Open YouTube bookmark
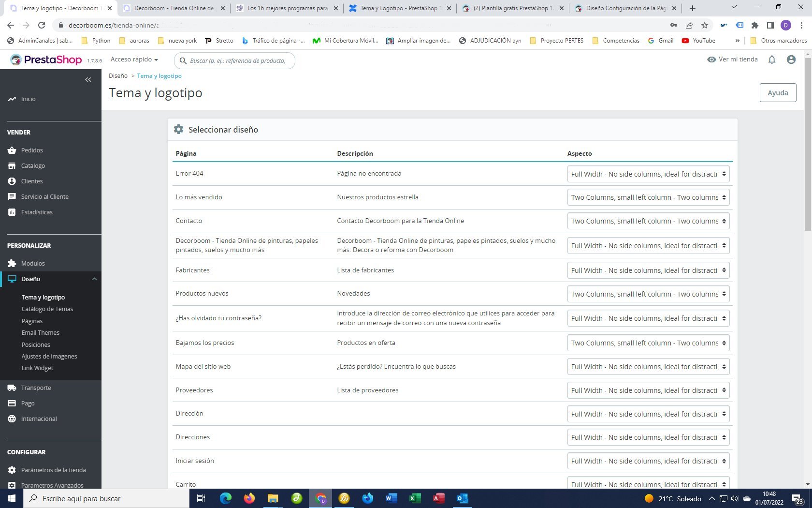This screenshot has width=812, height=508. [x=698, y=41]
